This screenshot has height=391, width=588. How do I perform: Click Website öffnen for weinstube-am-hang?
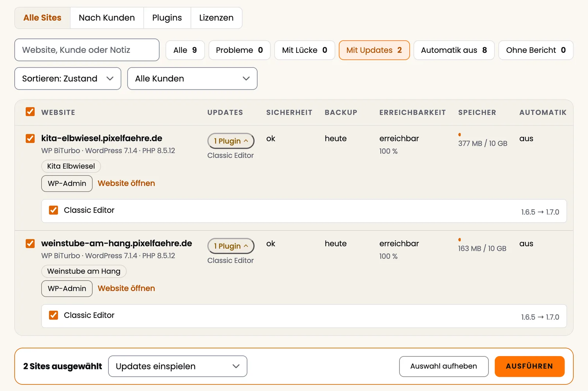pos(126,288)
